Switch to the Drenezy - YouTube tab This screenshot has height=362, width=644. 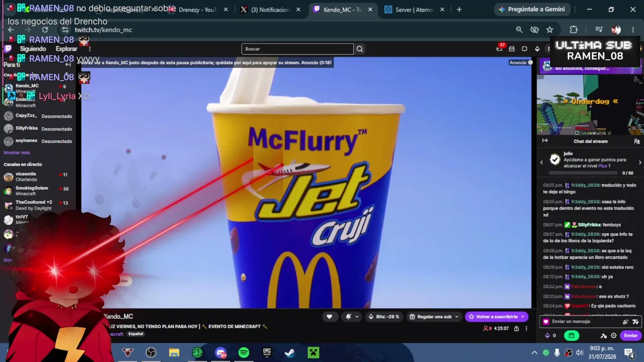tap(198, 10)
